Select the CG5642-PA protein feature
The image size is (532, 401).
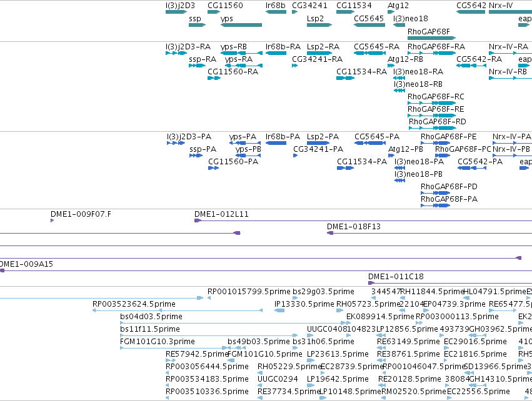coord(472,168)
